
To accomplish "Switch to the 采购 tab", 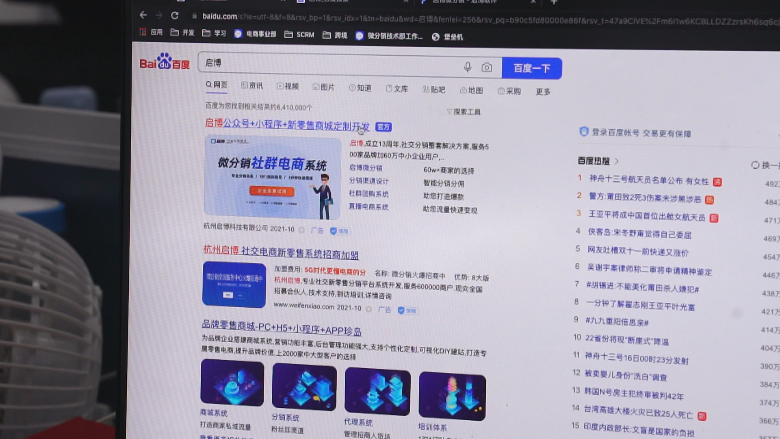I will click(509, 91).
